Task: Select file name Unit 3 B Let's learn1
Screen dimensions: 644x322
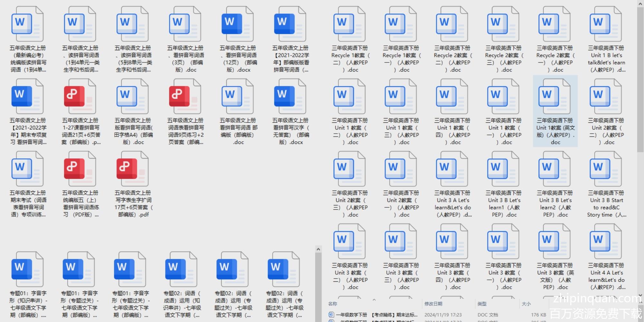Action: (503, 204)
